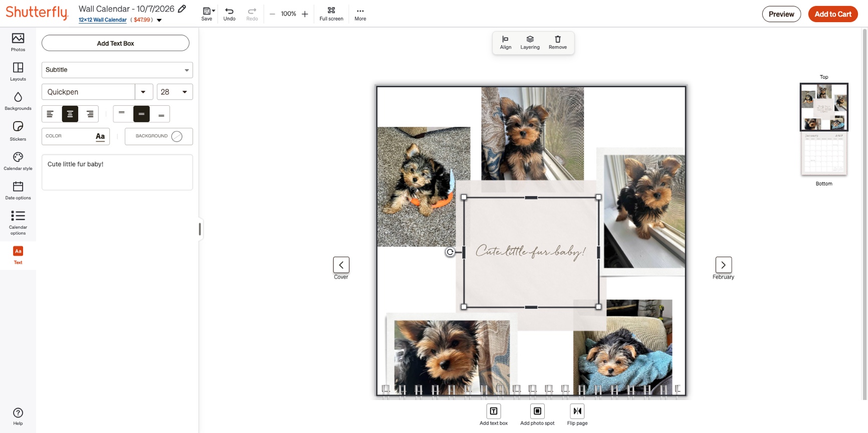Select the Bottom page thumbnail
This screenshot has height=433, width=868.
(x=824, y=154)
